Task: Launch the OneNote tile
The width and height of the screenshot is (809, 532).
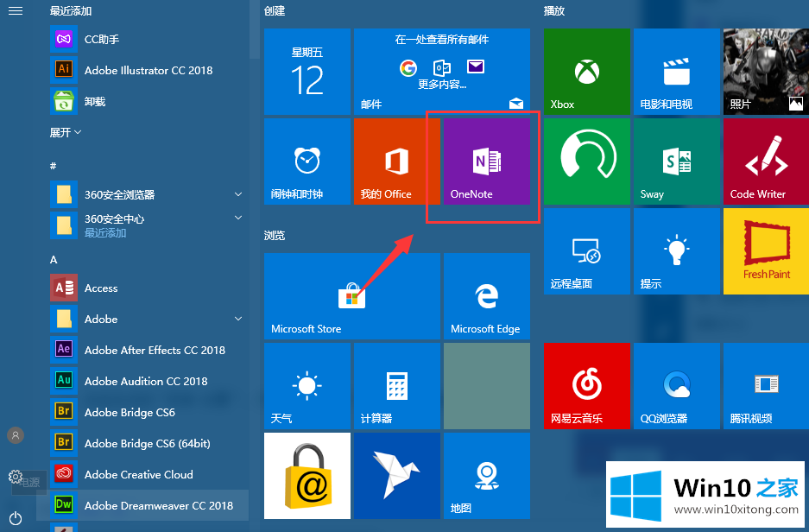Action: (x=487, y=161)
